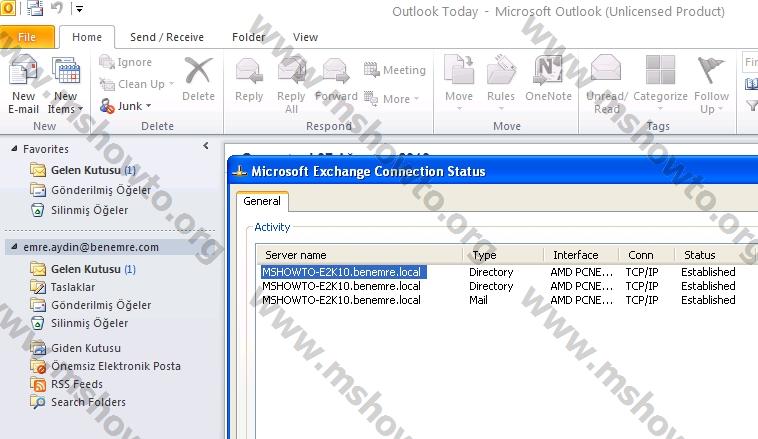The width and height of the screenshot is (758, 439).
Task: Click the Ignore conversation button
Action: coord(126,62)
